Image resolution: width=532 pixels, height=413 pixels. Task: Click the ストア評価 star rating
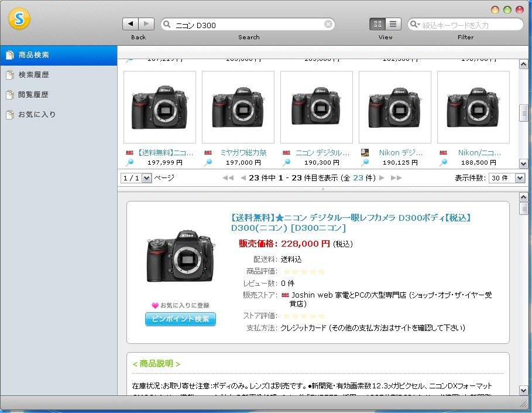(304, 316)
